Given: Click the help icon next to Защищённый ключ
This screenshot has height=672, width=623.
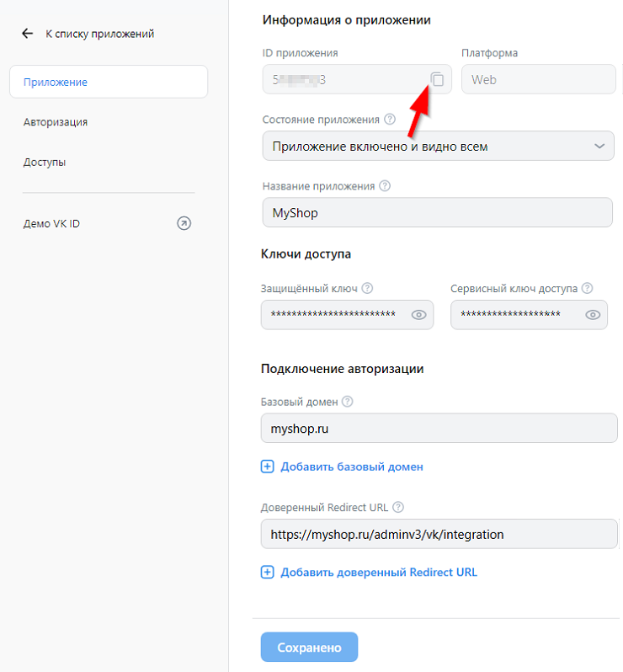Looking at the screenshot, I should 367,288.
